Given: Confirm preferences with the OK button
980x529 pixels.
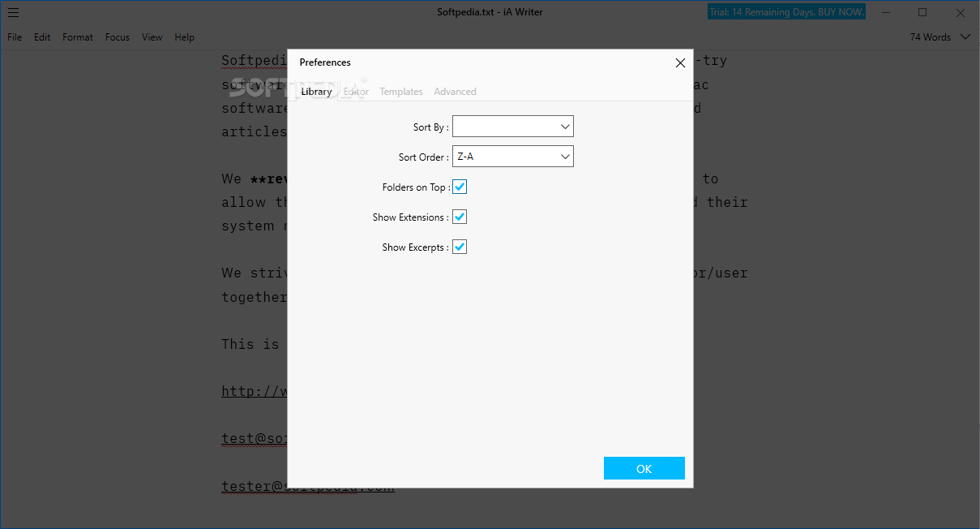Looking at the screenshot, I should 644,468.
